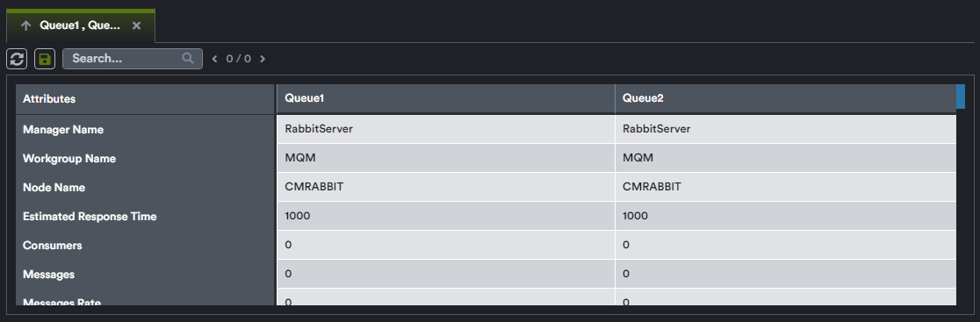Click the Queue1 column header

coord(445,99)
